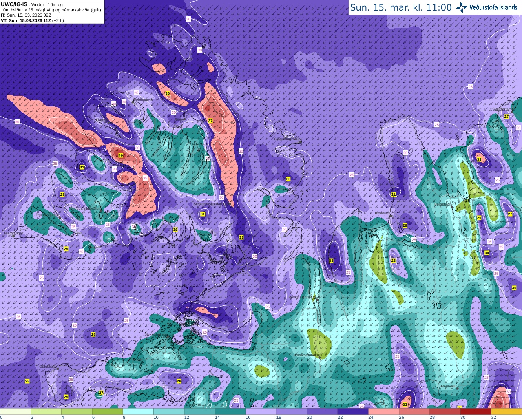Click the Gufuskálar station label

[48, 367]
